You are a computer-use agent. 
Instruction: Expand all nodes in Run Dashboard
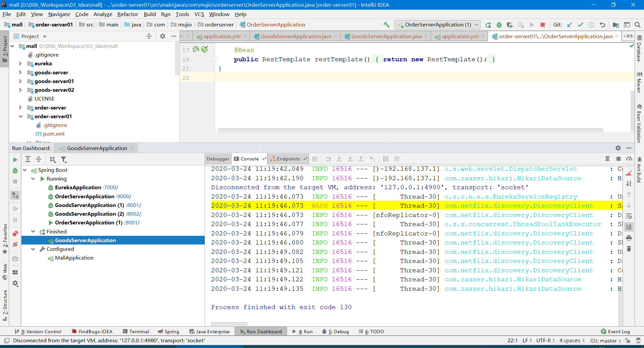28,159
